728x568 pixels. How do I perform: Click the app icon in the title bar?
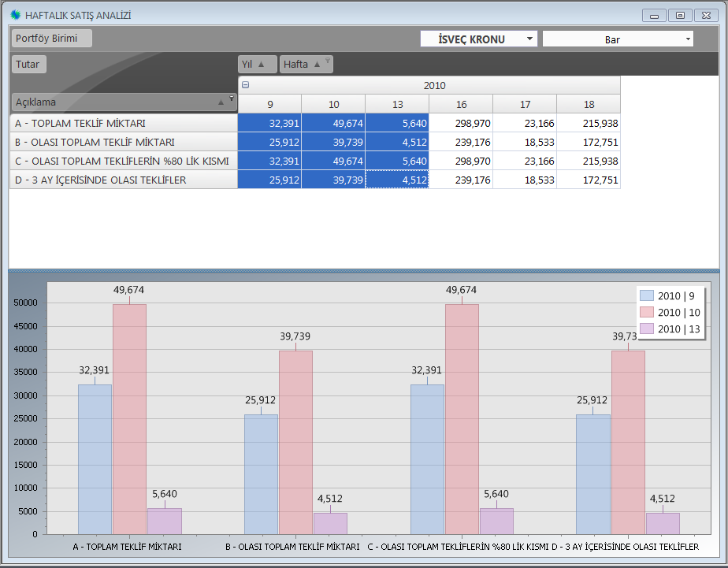[15, 15]
